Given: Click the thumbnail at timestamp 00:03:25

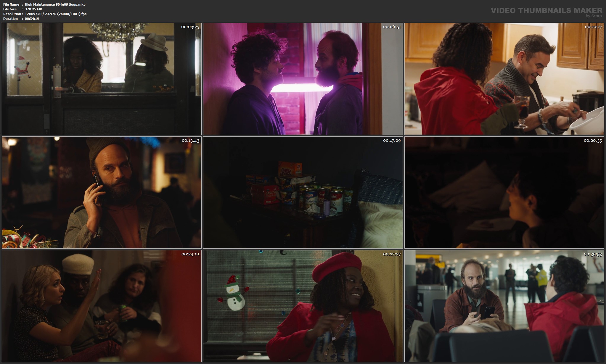Looking at the screenshot, I should click(x=102, y=79).
